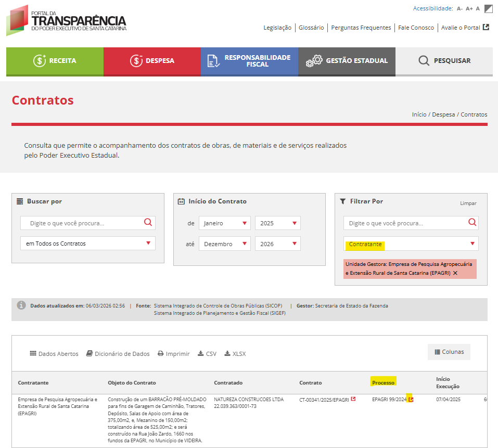The width and height of the screenshot is (498, 448).
Task: Expand the 'em Todos os Contratos' dropdown
Action: pyautogui.click(x=87, y=244)
